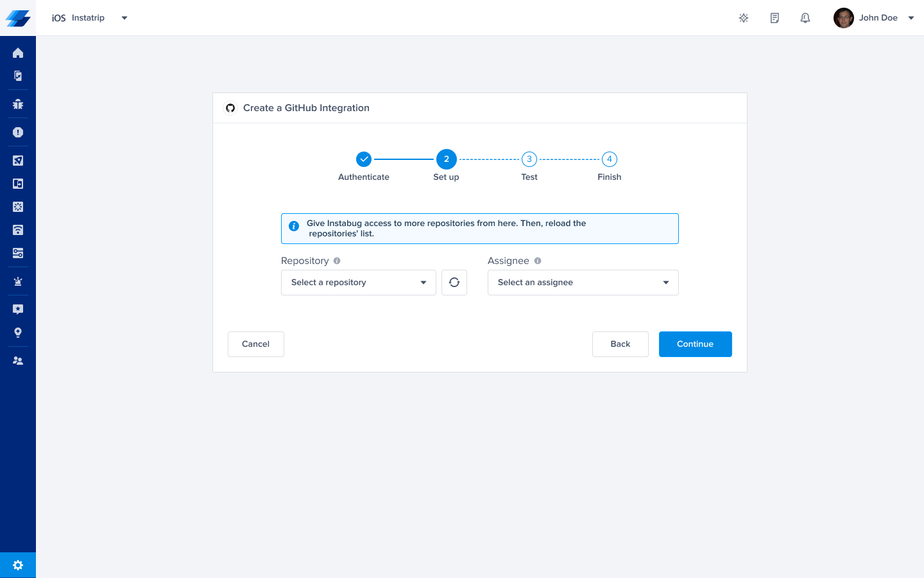924x578 pixels.
Task: Open the Home dashboard in sidebar
Action: point(18,53)
